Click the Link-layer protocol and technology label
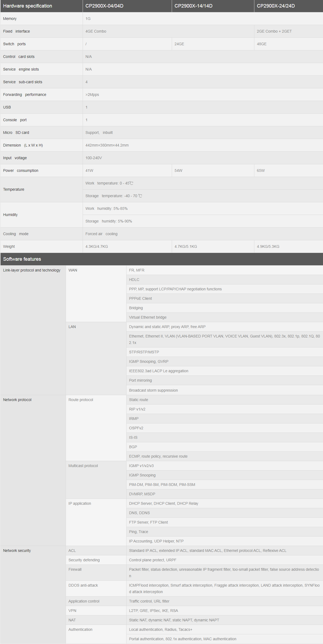323x644 pixels. 32,270
